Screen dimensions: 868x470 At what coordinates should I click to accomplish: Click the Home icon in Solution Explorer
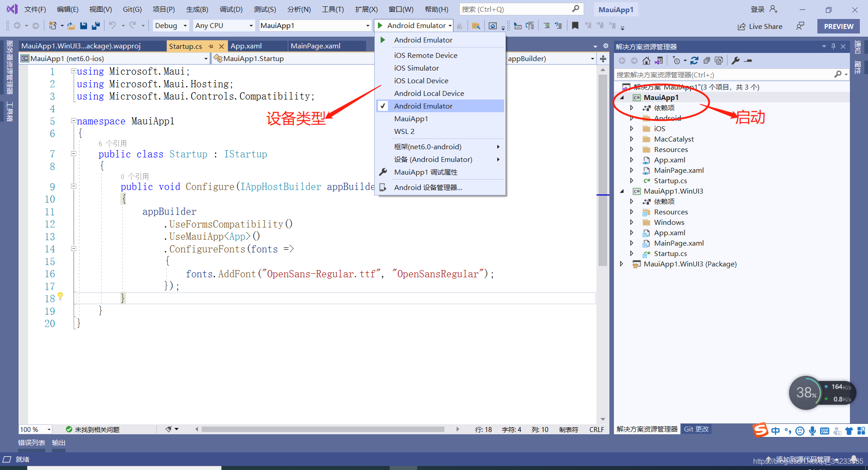click(646, 61)
